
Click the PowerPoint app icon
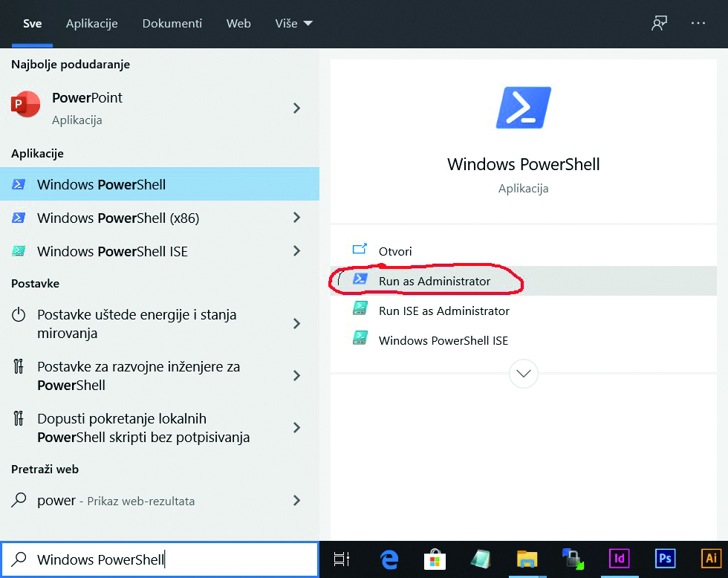point(26,105)
